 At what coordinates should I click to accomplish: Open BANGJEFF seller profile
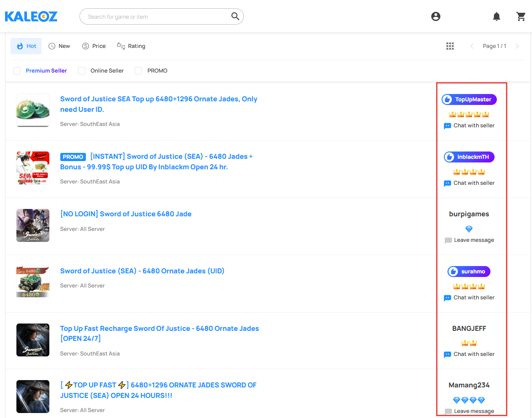469,329
